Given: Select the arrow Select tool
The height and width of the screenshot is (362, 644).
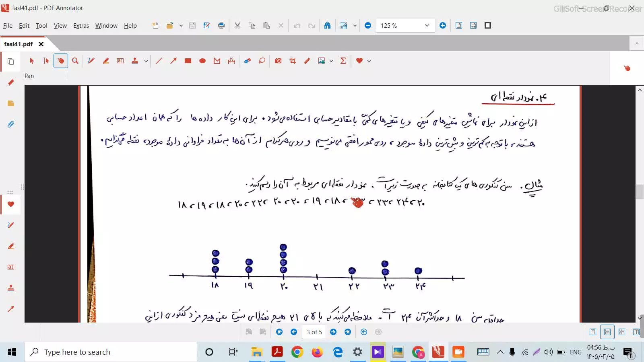Looking at the screenshot, I should point(32,61).
